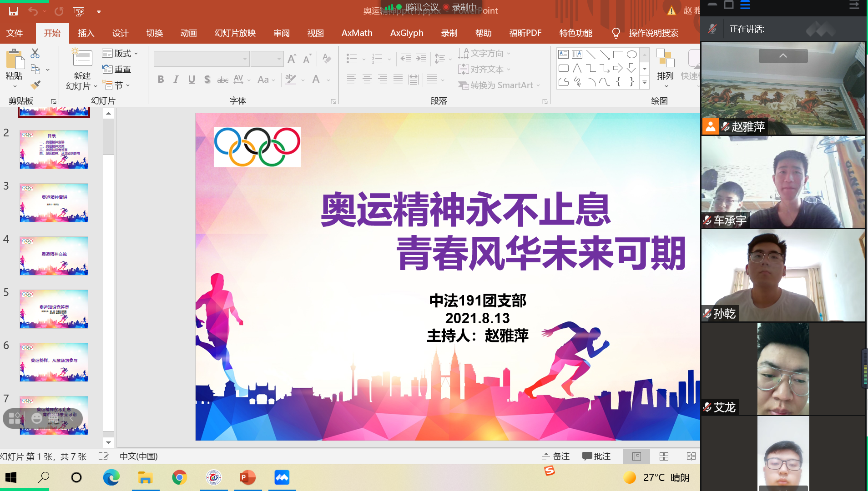
Task: Click the Cut scissors icon
Action: 35,54
